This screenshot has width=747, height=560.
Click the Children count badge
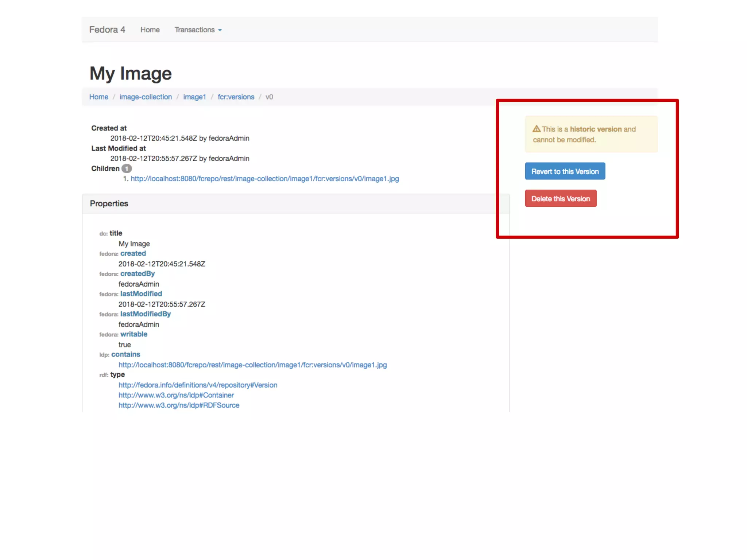click(127, 169)
